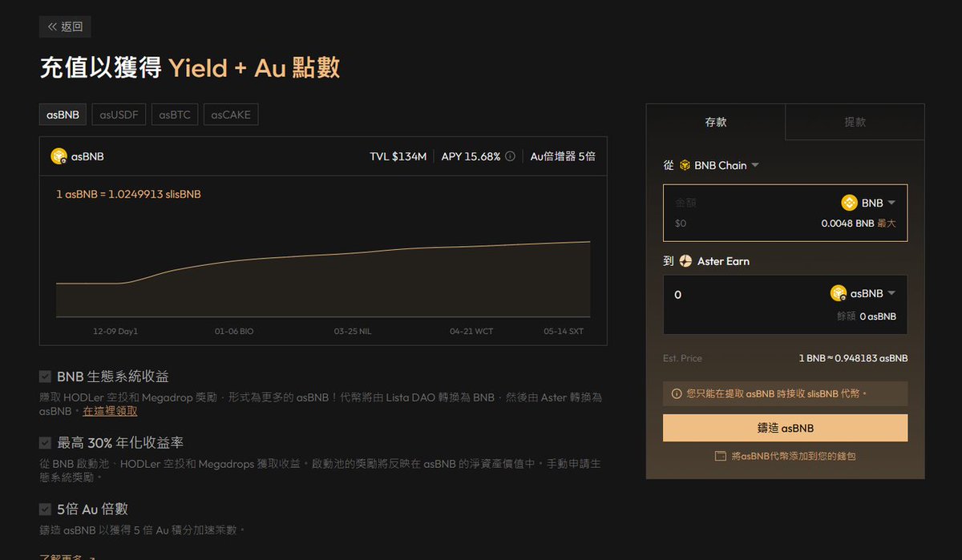
Task: Click the 12-09 Day1 chart date marker
Action: [x=115, y=331]
